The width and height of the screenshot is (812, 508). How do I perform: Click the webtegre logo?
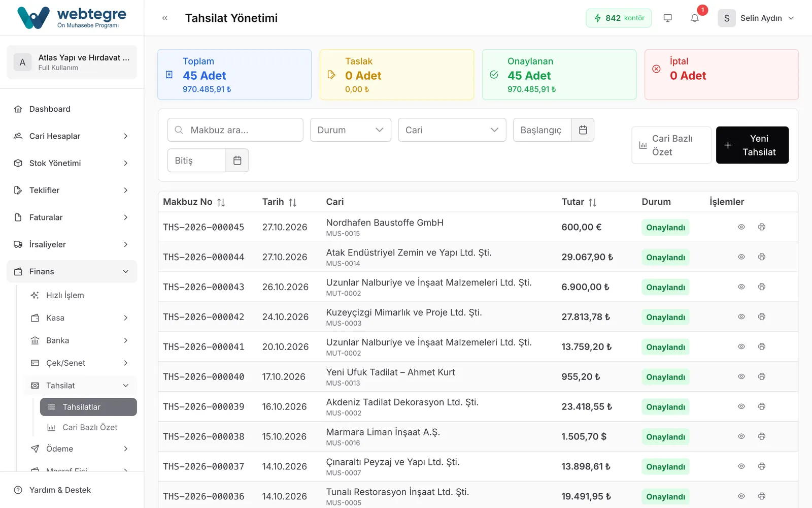tap(72, 18)
